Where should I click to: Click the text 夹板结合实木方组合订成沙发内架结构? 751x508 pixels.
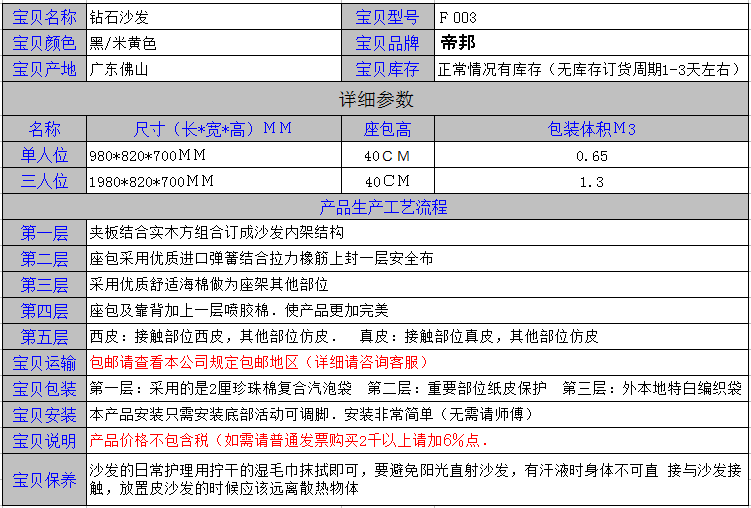(216, 233)
